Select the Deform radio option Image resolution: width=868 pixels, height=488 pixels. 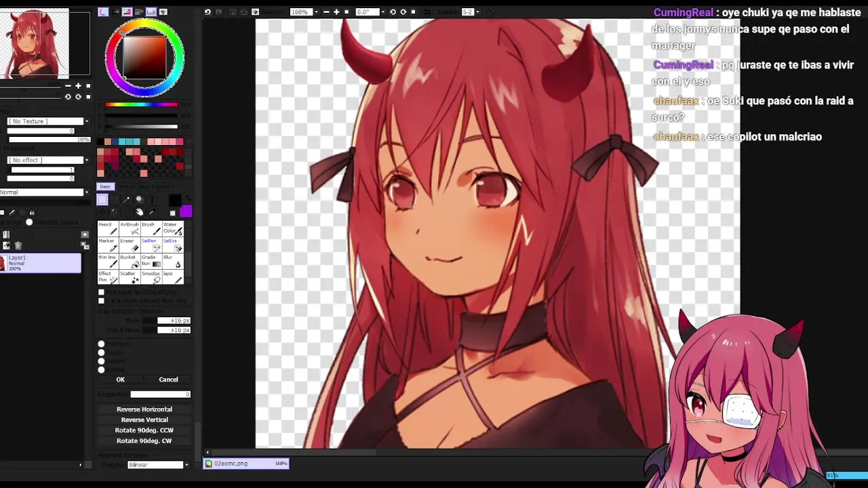click(x=101, y=361)
